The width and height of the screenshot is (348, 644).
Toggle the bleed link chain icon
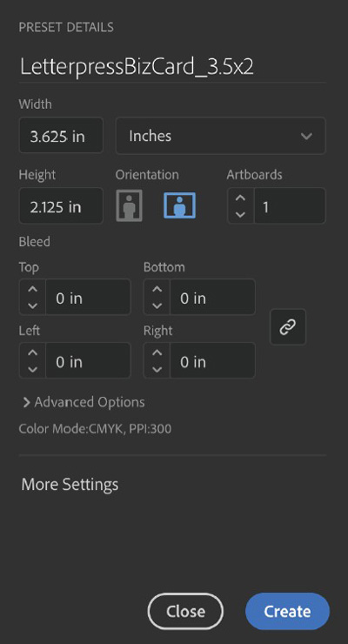tap(288, 327)
